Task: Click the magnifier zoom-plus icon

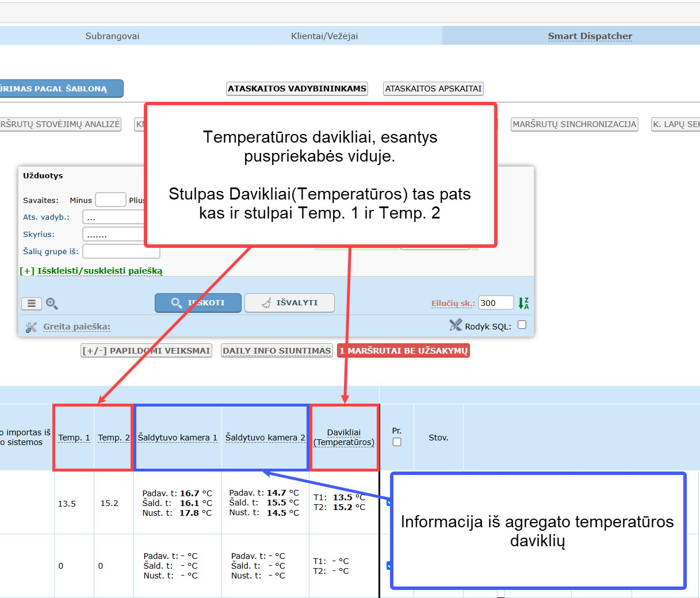Action: 52,304
